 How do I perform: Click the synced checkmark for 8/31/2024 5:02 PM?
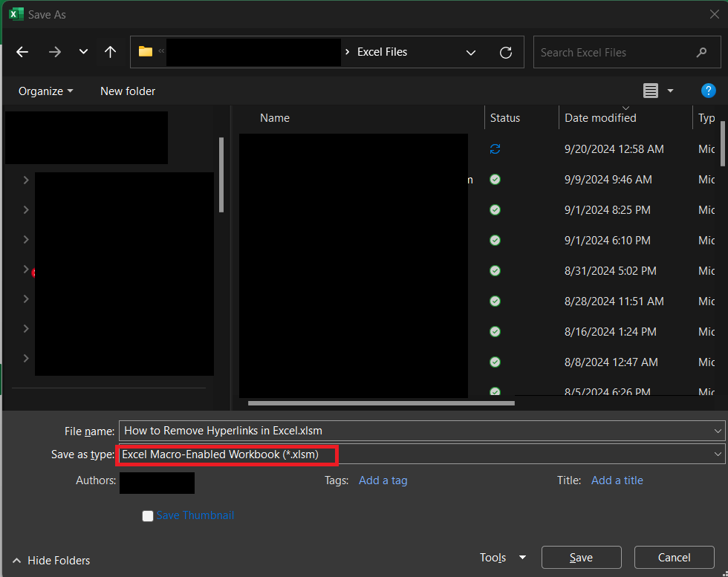[x=495, y=270]
